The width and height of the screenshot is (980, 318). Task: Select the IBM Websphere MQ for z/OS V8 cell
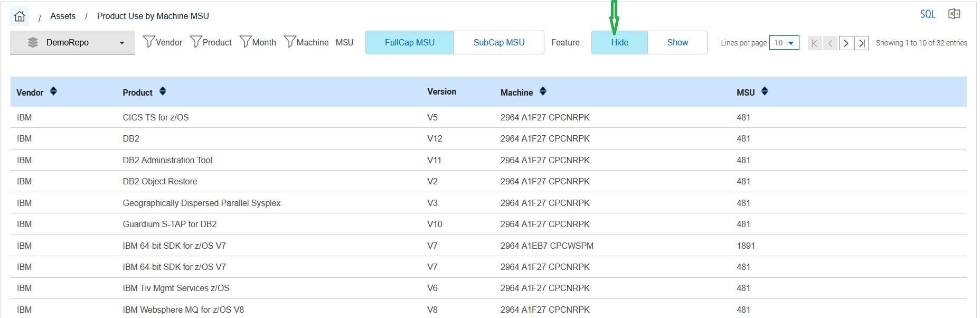[183, 310]
